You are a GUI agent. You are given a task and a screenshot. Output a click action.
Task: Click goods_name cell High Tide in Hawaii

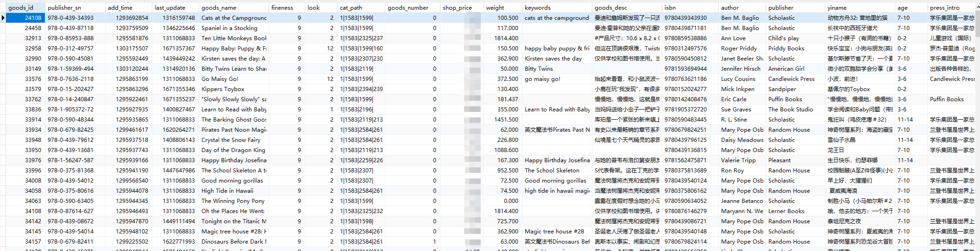tap(234, 190)
